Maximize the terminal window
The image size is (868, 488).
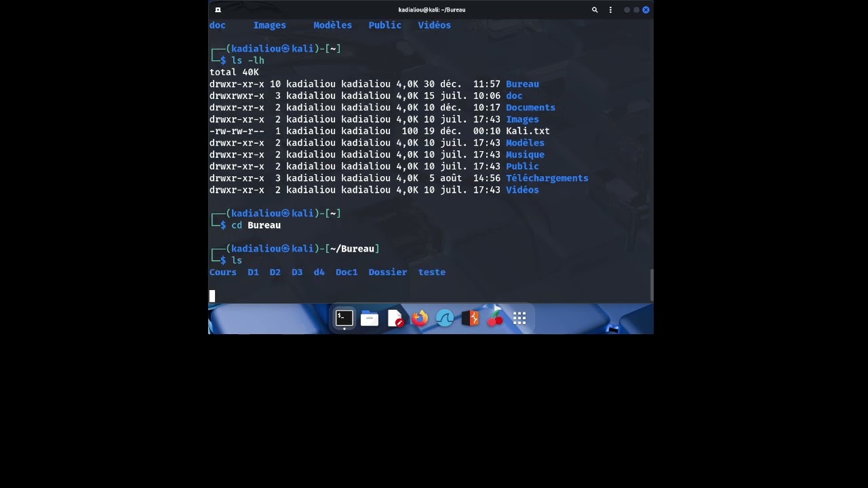[x=636, y=9]
